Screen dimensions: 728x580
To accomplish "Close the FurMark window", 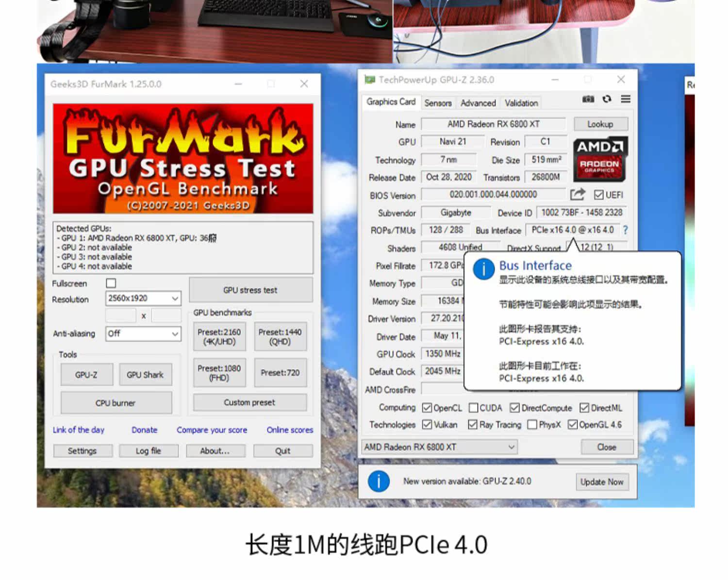I will (304, 84).
